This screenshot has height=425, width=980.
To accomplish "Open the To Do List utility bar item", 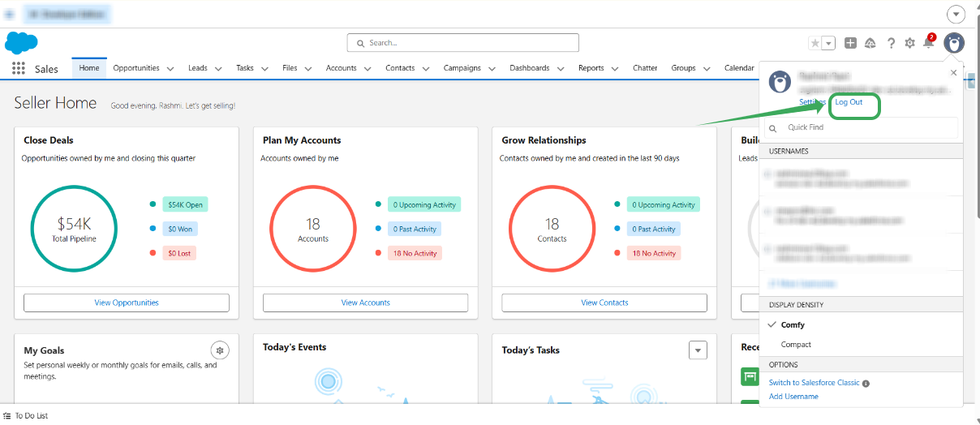I will point(26,415).
